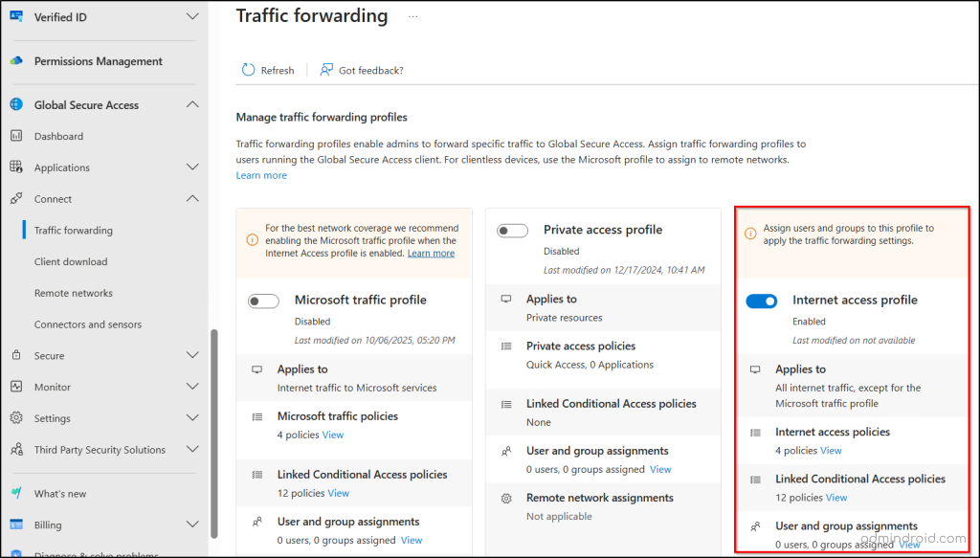Viewport: 980px width, 558px height.
Task: Collapse the Connect section chevron
Action: click(192, 199)
